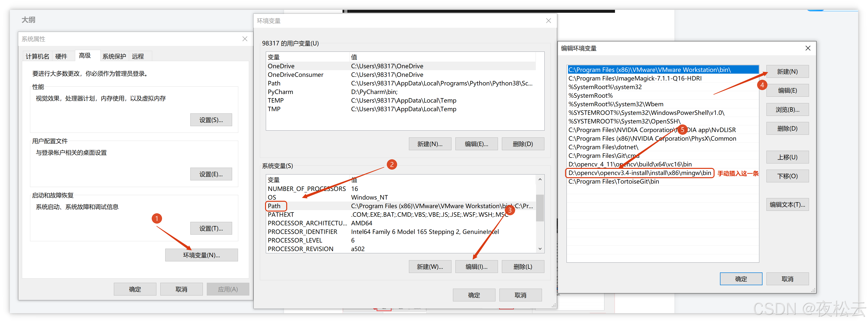Select the opencv3.4-install mingw bin path entry
868x323 pixels.
tap(639, 173)
